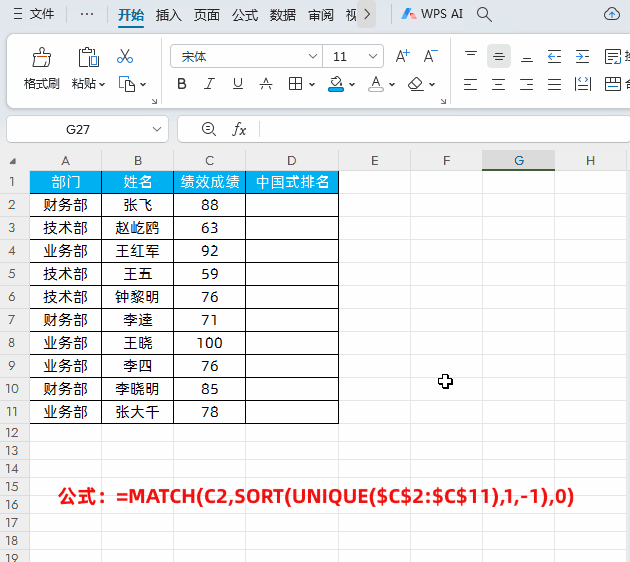
Task: Select row 8 header
Action: [12, 343]
